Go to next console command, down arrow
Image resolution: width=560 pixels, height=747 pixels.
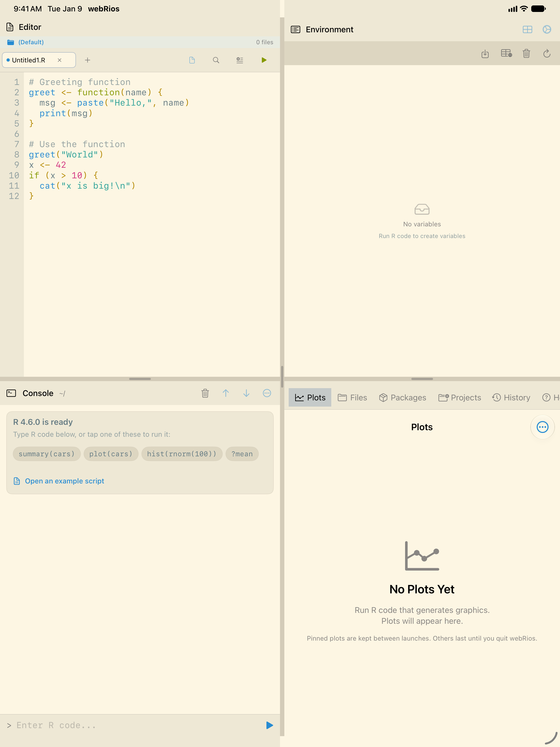coord(246,393)
